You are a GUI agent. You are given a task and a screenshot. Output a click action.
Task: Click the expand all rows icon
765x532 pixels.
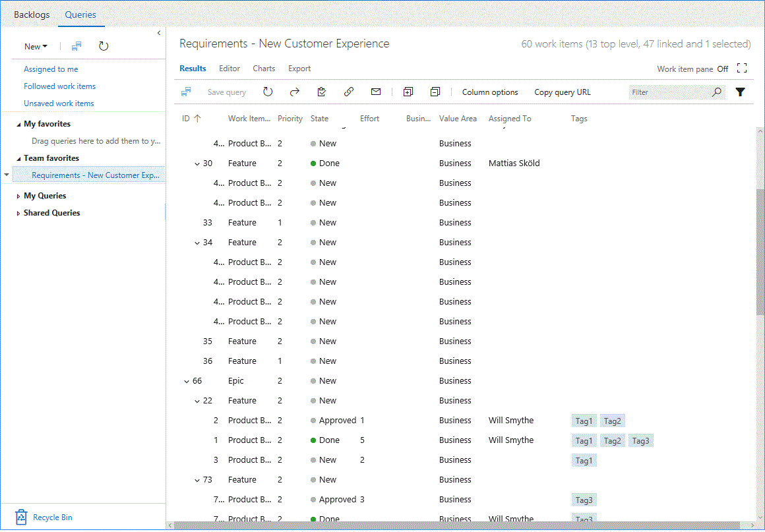point(408,92)
